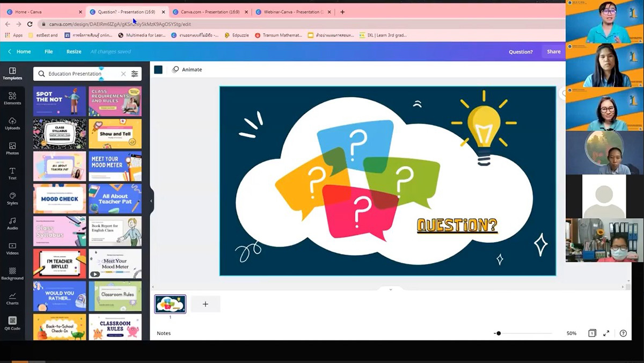Click the Share button
Viewport: 644px width, 363px height.
click(x=553, y=52)
